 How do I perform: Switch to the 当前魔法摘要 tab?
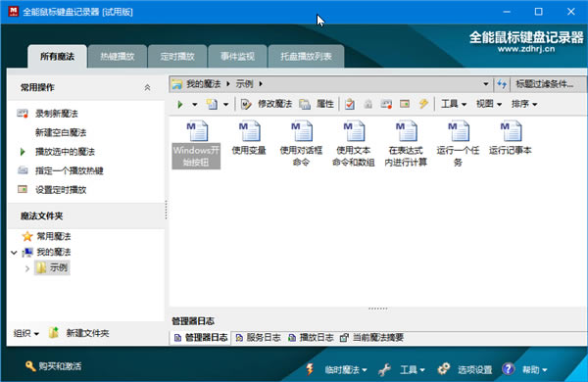[371, 338]
